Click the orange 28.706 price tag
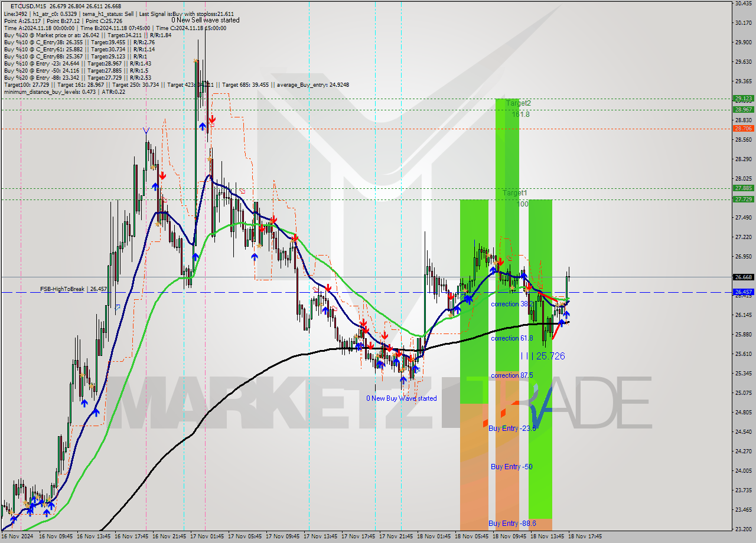The image size is (756, 543). coord(743,128)
